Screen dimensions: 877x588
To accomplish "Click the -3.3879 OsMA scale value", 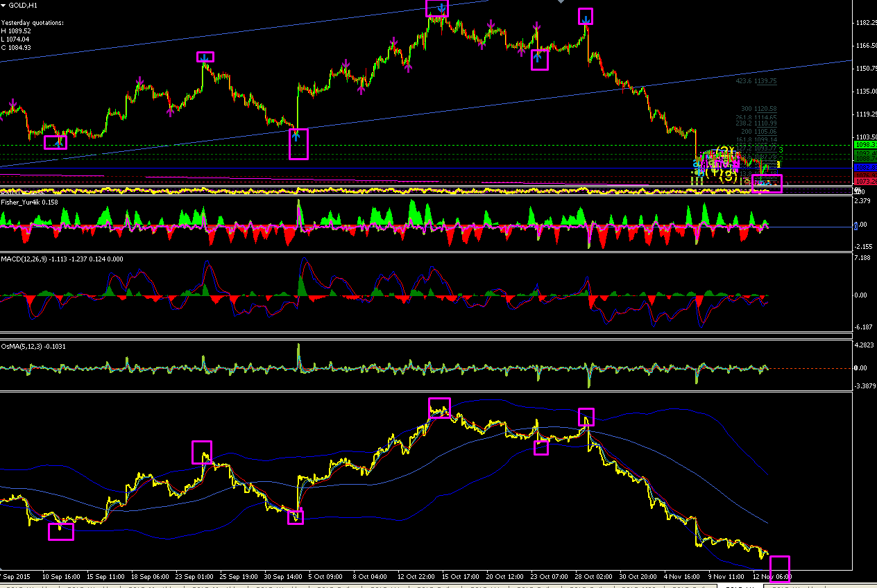I will [865, 386].
